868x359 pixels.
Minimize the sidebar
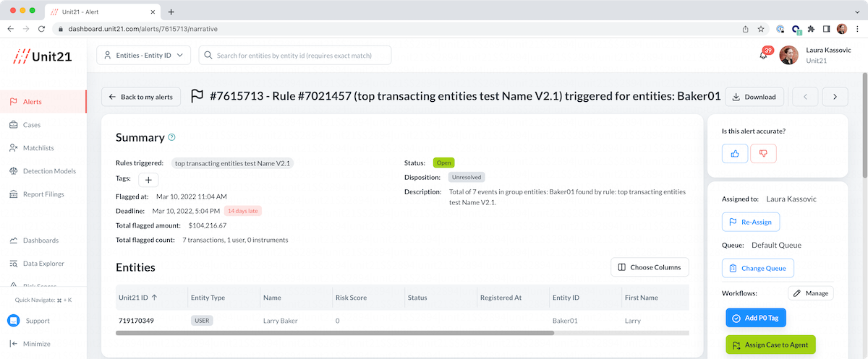(30, 344)
